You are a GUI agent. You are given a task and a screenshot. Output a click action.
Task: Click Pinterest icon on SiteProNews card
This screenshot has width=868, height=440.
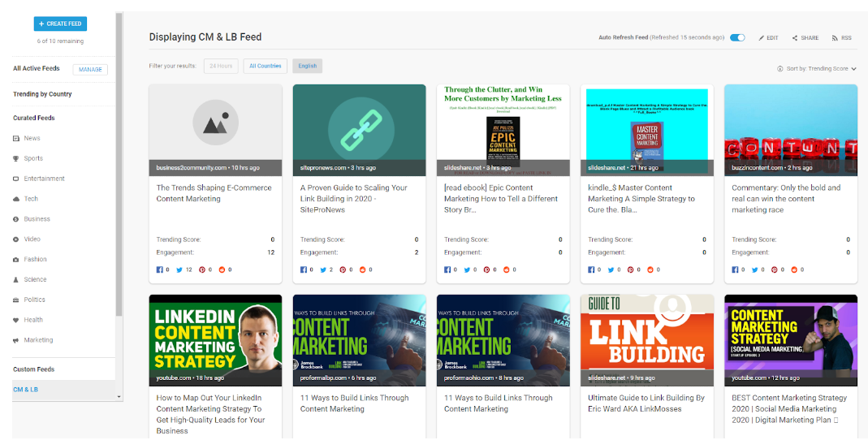click(x=343, y=270)
